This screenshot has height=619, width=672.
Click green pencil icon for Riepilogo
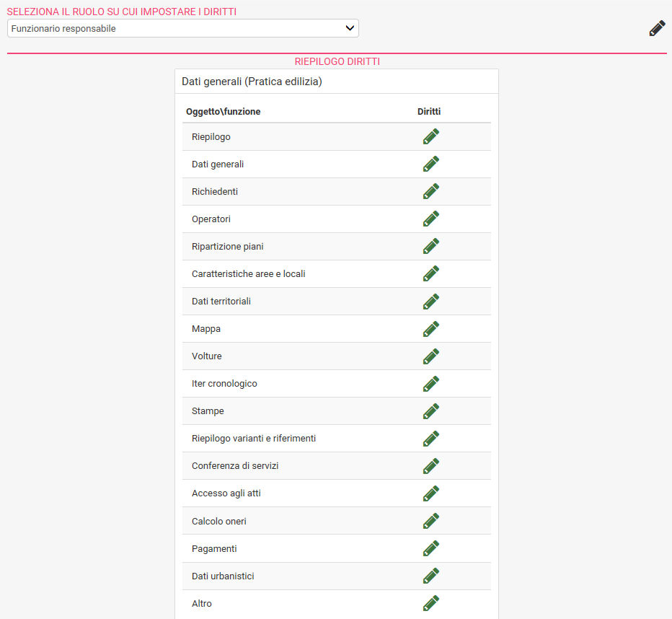click(x=430, y=136)
